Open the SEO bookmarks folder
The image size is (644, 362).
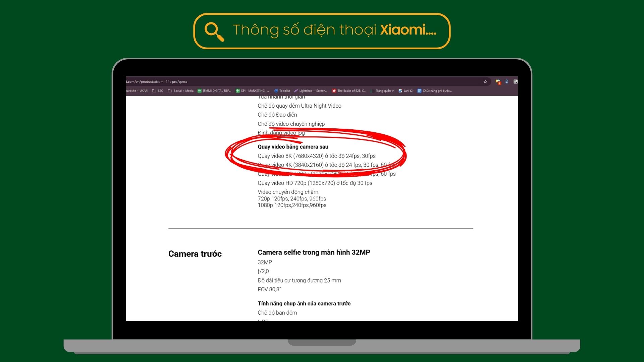point(158,90)
